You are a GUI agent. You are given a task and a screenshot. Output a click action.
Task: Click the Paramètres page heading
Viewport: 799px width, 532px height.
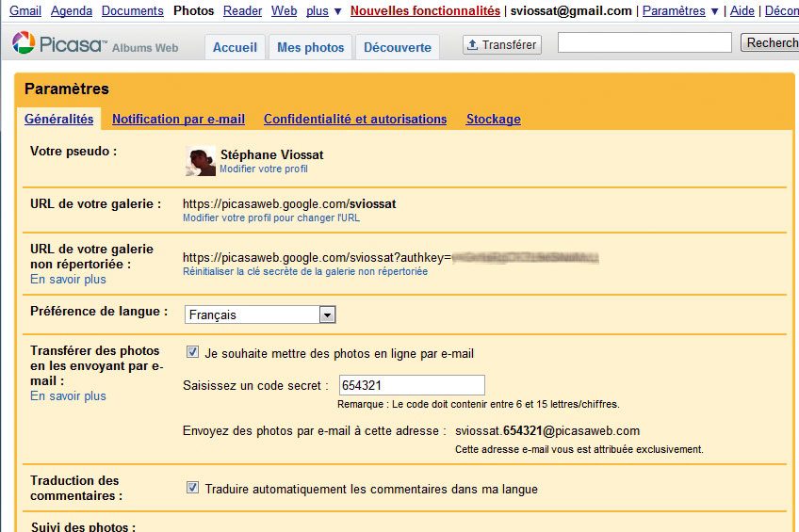pyautogui.click(x=67, y=89)
